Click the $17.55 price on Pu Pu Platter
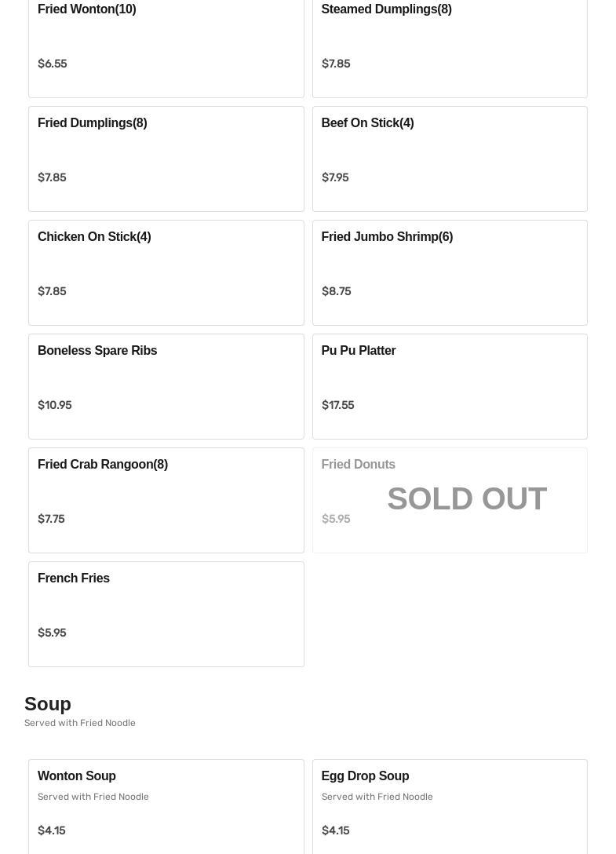The image size is (616, 854). coord(337,405)
